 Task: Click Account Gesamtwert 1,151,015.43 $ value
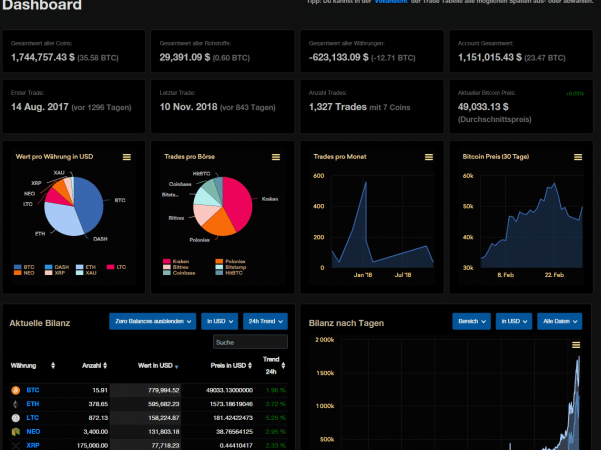pyautogui.click(x=489, y=57)
